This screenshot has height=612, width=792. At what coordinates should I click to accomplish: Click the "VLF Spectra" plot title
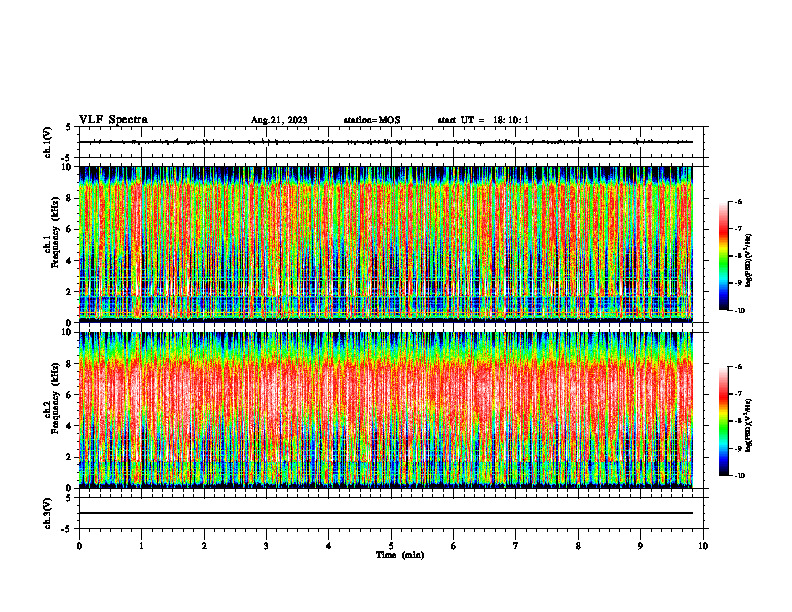(x=113, y=120)
